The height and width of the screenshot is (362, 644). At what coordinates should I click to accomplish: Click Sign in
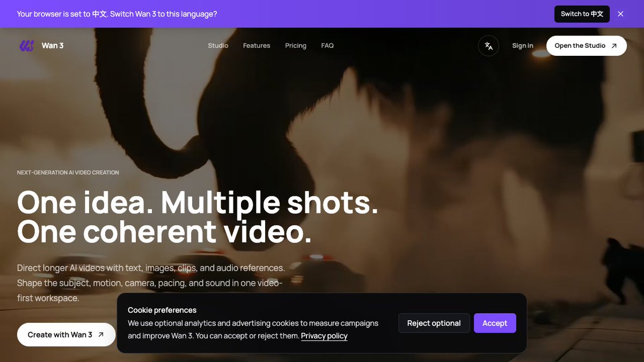(523, 46)
